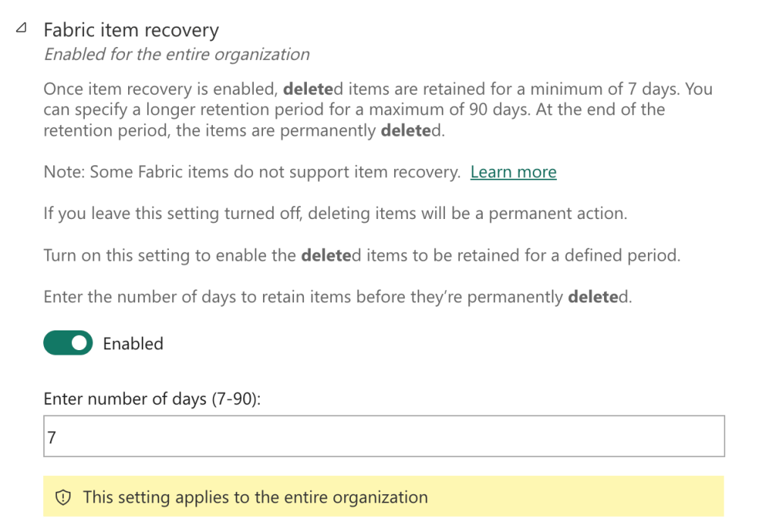Click the 'Turn on this setting' paragraph
The width and height of the screenshot is (776, 532).
pyautogui.click(x=361, y=255)
